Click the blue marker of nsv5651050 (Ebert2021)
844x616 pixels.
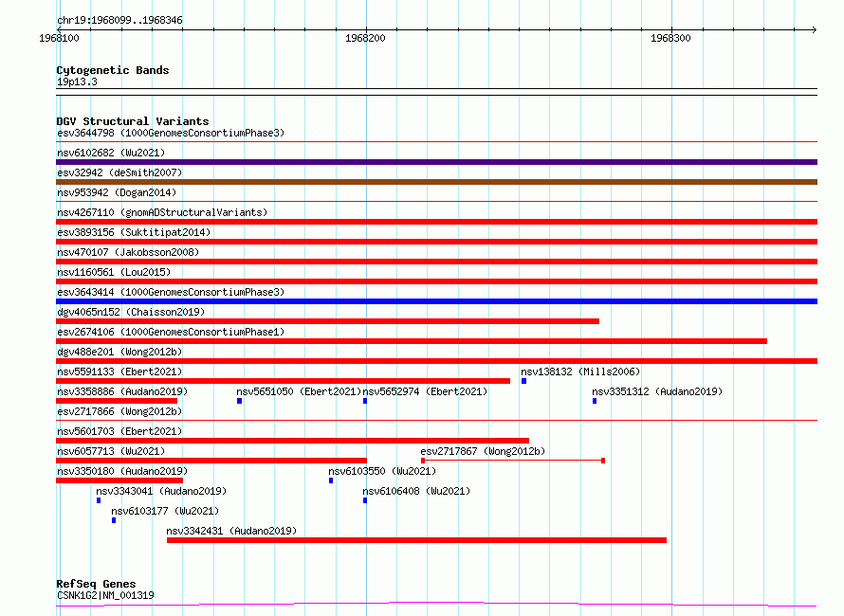pyautogui.click(x=240, y=401)
